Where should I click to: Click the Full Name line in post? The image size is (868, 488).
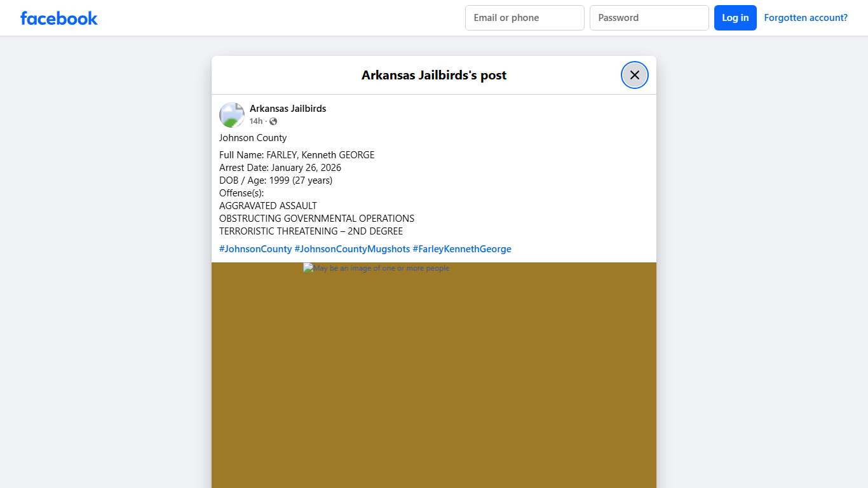click(297, 155)
